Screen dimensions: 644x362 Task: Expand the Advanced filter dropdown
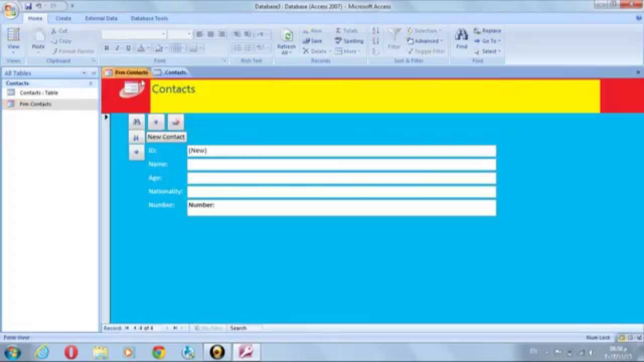425,41
